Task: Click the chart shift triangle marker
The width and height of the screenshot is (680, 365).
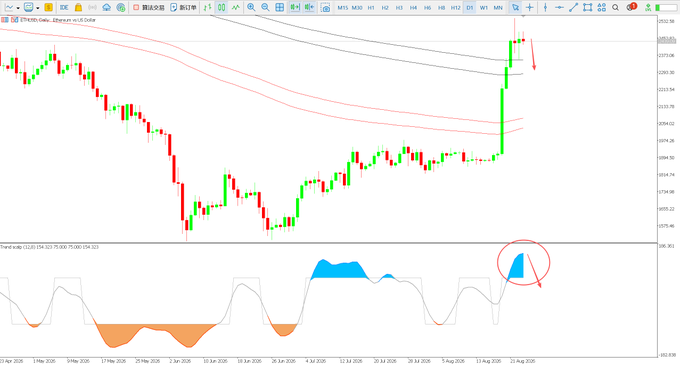Action: pos(523,16)
